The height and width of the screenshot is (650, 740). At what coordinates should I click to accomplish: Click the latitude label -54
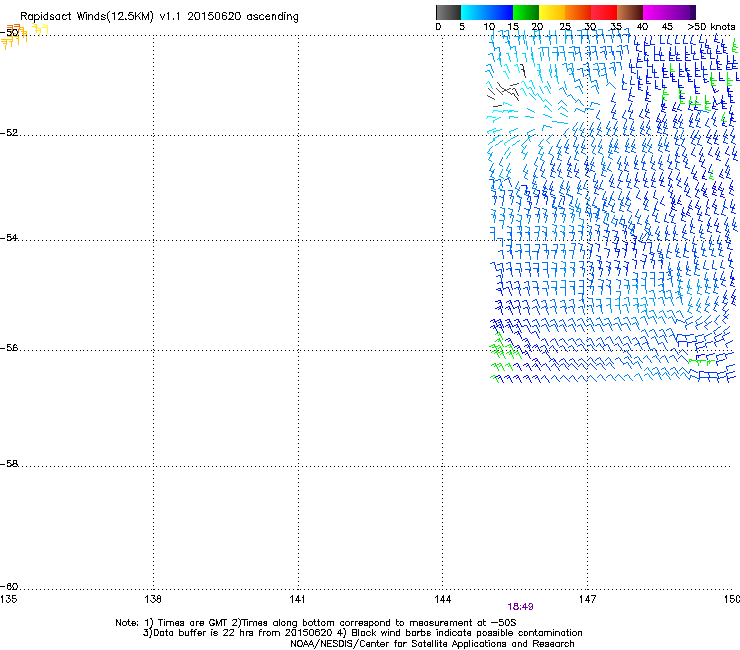[x=9, y=238]
